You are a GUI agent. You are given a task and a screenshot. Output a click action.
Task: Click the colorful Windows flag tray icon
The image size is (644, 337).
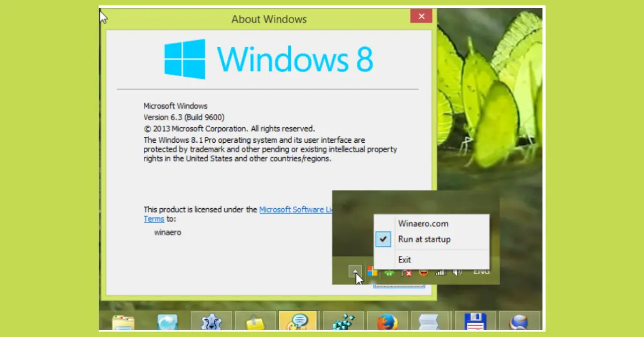[x=372, y=272]
